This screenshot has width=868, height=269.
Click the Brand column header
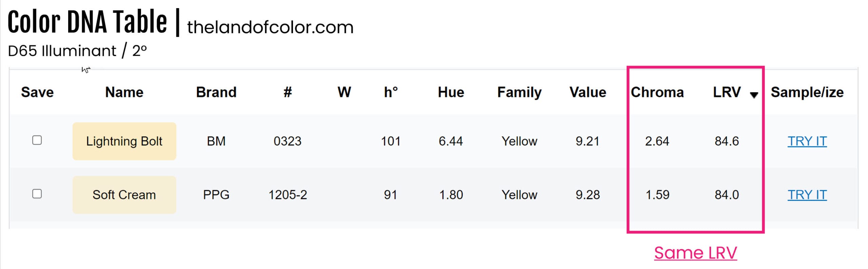click(x=216, y=92)
